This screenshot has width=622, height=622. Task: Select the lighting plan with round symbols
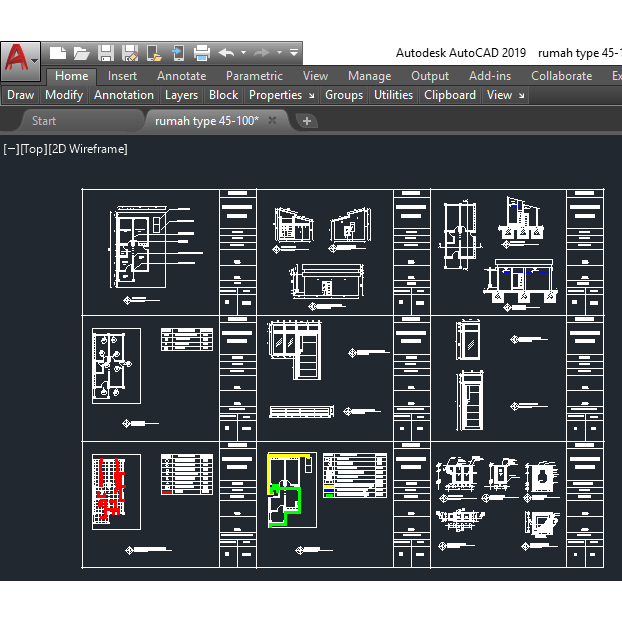[116, 366]
